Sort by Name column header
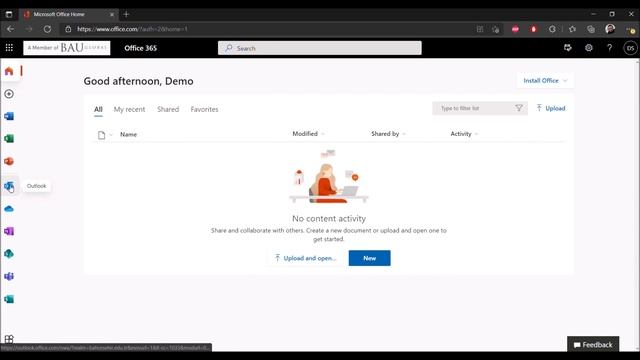The height and width of the screenshot is (360, 640). (129, 134)
